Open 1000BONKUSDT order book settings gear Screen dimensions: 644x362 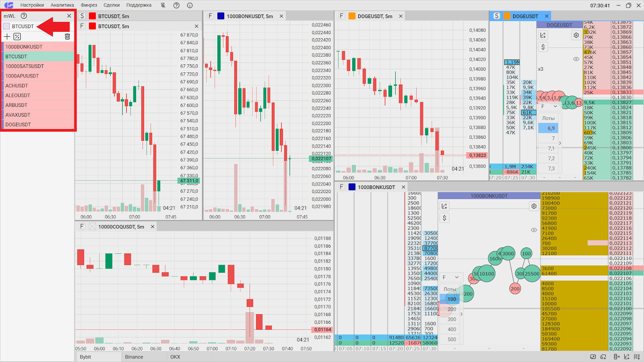[x=534, y=206]
